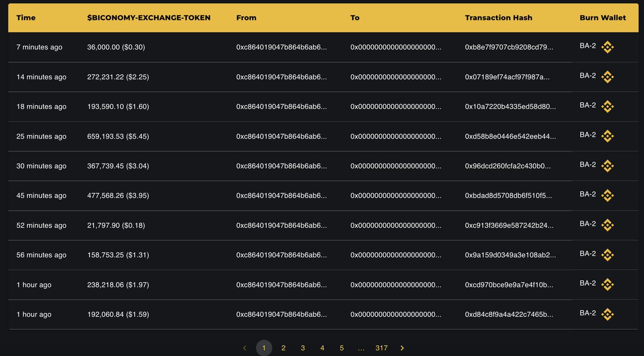Click Binance icon in 45 minutes ago row
This screenshot has width=644, height=356.
[607, 195]
